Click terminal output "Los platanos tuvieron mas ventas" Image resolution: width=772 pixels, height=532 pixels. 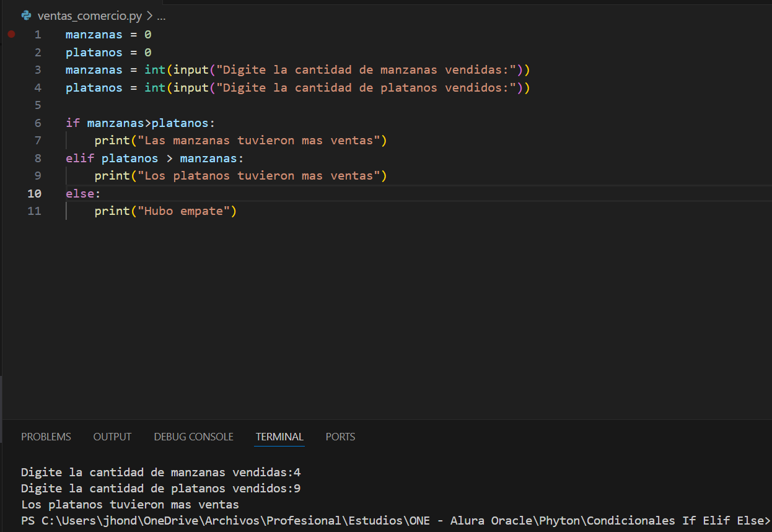(x=130, y=504)
